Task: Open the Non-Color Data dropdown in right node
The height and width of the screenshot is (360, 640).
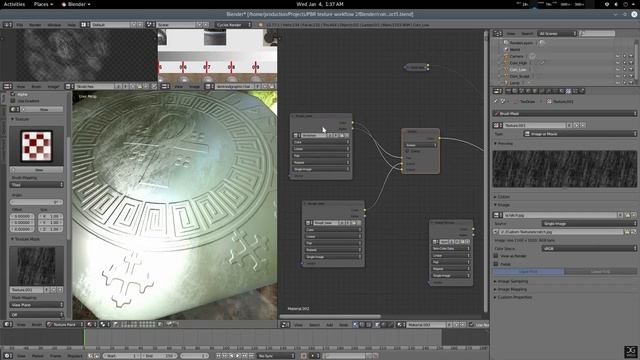Action: (451, 249)
